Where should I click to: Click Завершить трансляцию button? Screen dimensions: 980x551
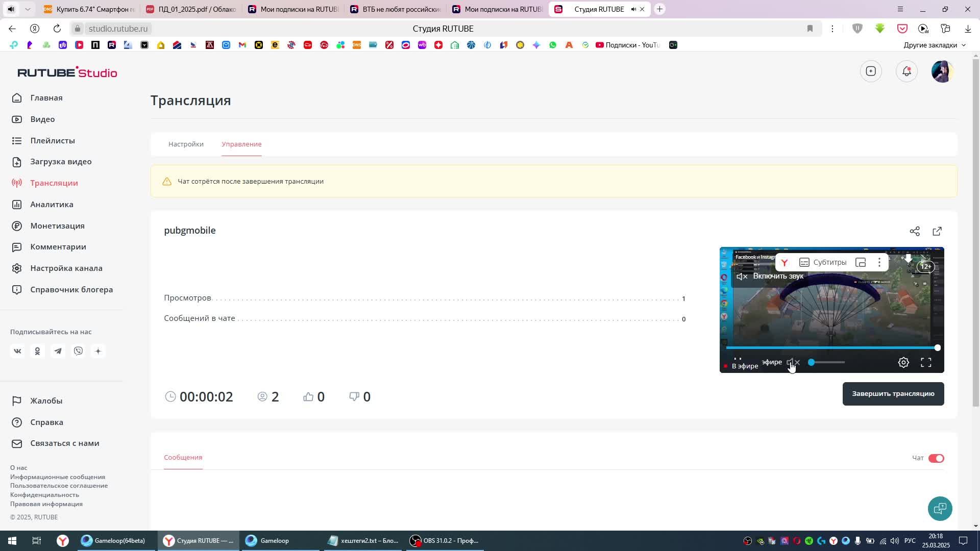893,394
